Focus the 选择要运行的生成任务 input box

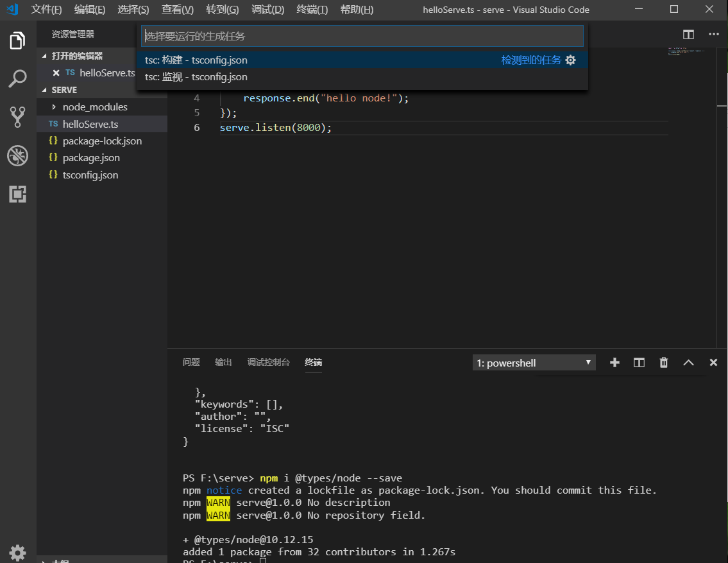(x=362, y=36)
